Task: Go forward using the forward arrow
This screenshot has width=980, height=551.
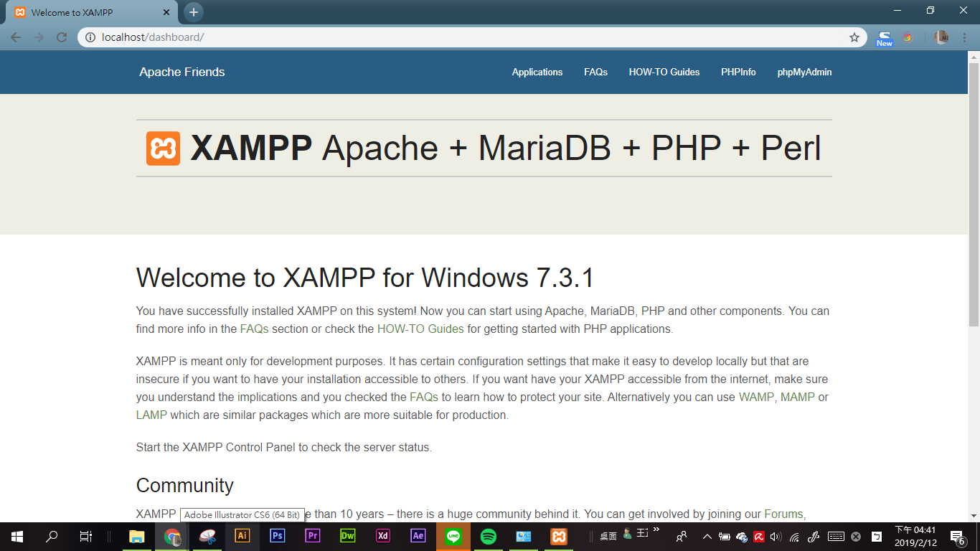Action: [x=39, y=37]
